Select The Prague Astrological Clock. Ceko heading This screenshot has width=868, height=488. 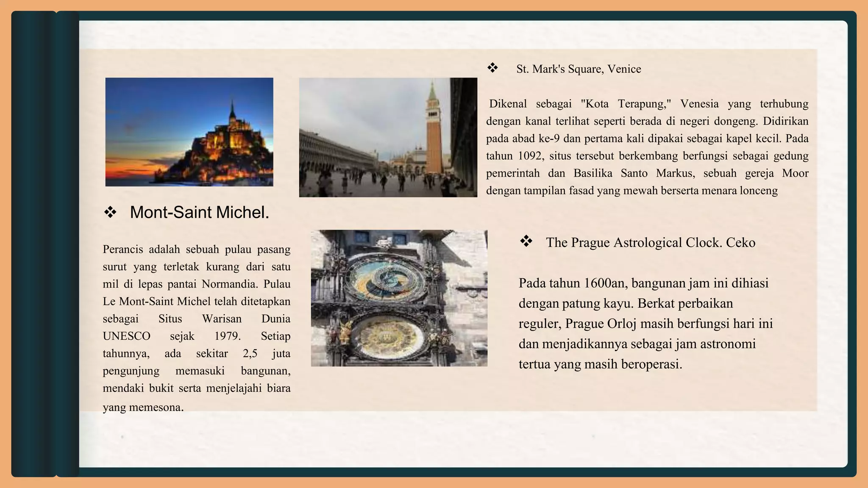pos(650,242)
